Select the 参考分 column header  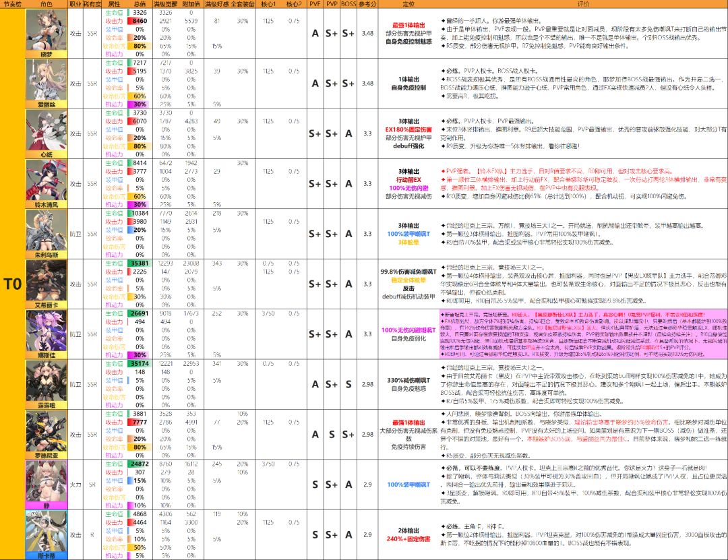pyautogui.click(x=367, y=4)
